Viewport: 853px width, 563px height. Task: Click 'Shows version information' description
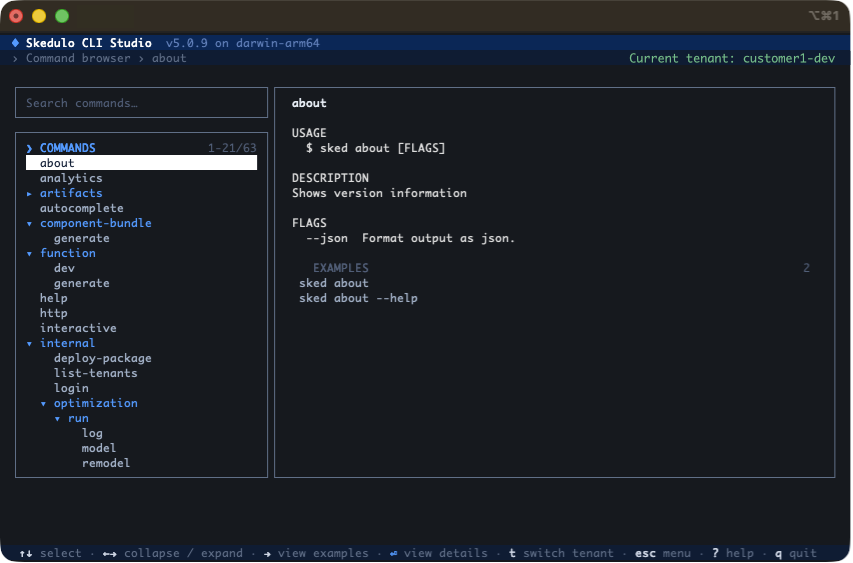[x=379, y=193]
